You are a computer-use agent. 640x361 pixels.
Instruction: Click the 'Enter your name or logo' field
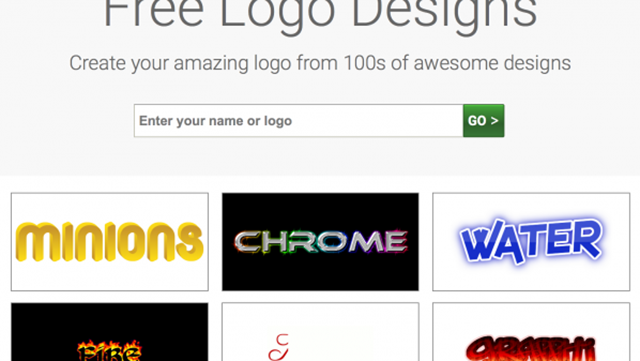tap(298, 120)
